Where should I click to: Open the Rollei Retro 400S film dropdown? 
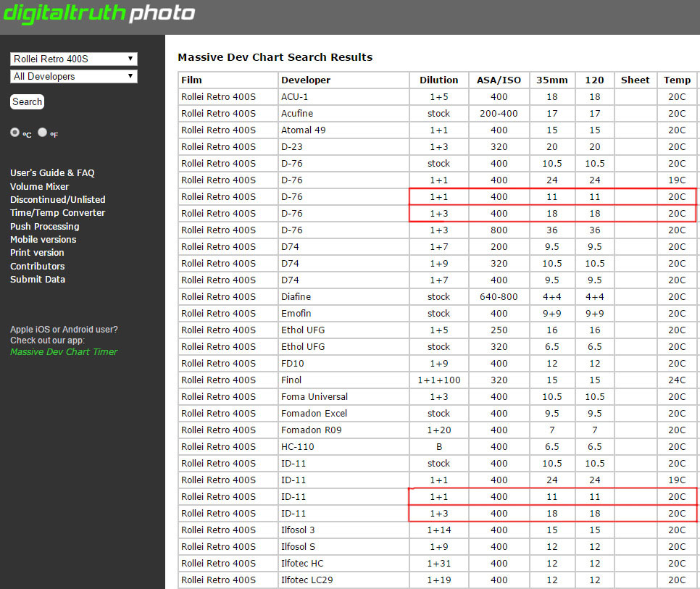[74, 59]
